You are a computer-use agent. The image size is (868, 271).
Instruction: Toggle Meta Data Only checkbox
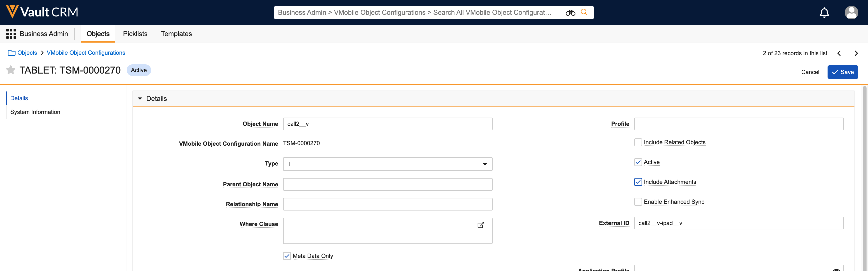[287, 256]
